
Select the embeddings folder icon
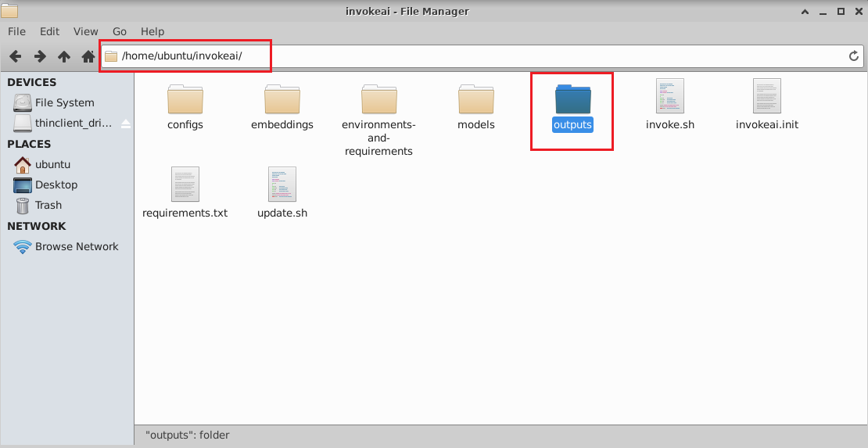pyautogui.click(x=282, y=99)
